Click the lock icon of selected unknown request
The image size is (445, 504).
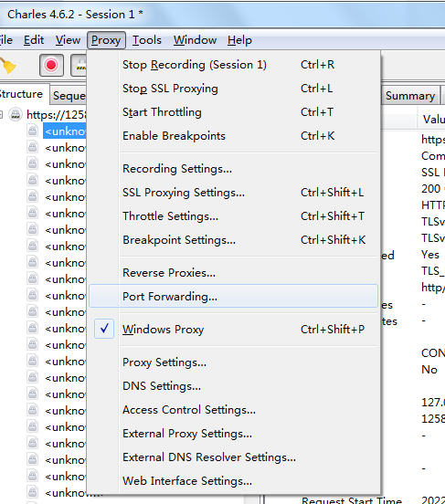[x=32, y=131]
